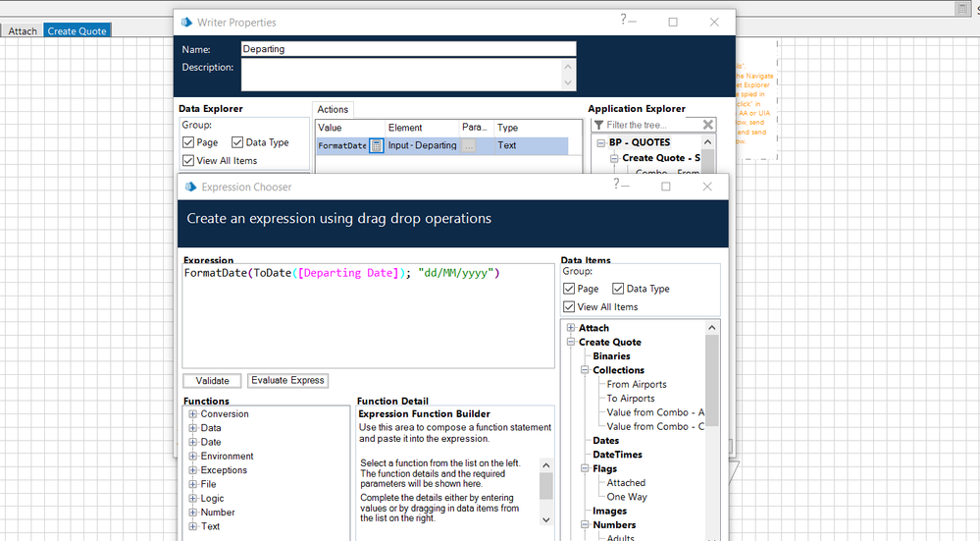Click into the Name field containing Departing
The height and width of the screenshot is (541, 980).
click(407, 49)
